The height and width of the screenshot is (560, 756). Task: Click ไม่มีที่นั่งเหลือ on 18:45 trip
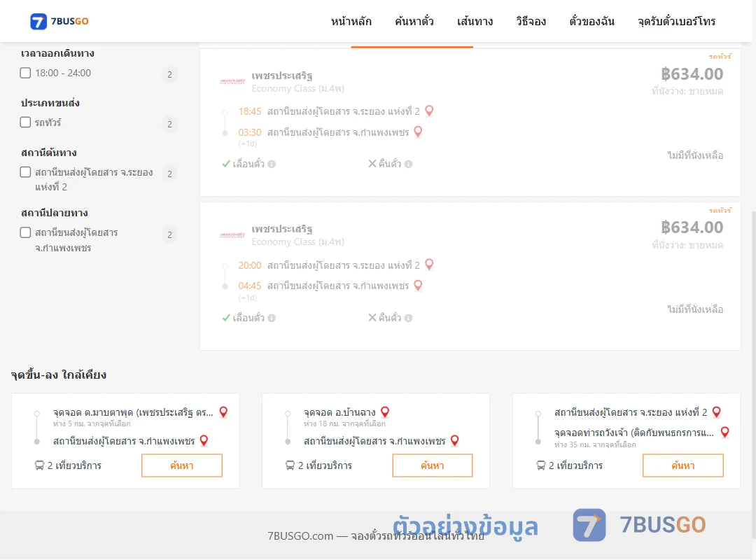pos(695,155)
